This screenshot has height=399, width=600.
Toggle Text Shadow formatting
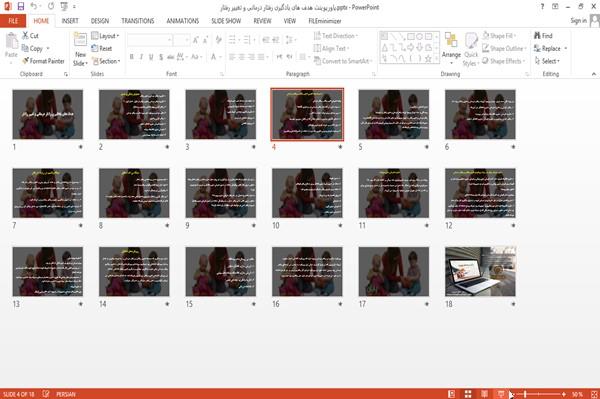coord(161,57)
